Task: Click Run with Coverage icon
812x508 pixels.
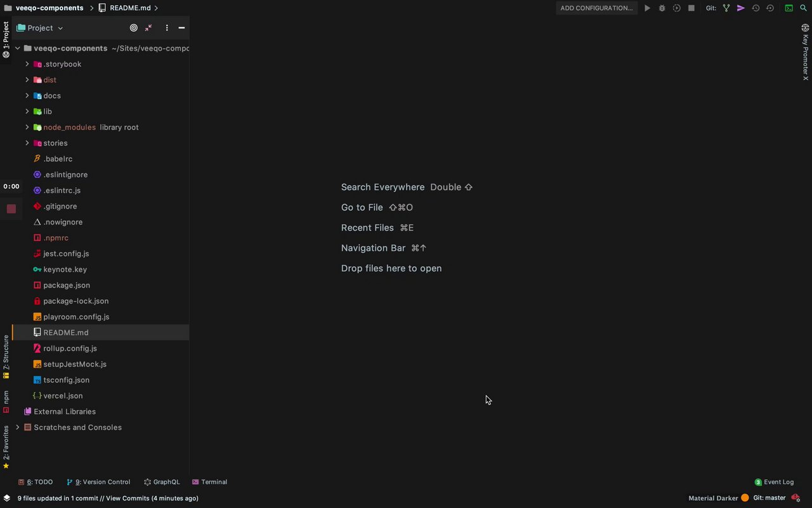Action: click(x=676, y=8)
